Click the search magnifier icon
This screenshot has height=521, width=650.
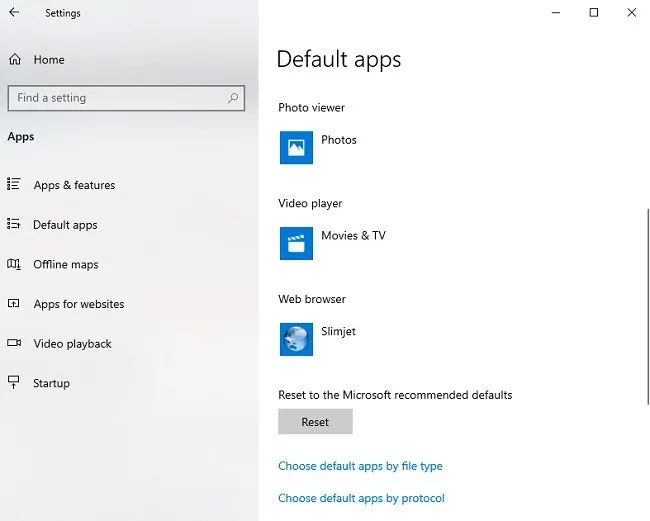233,98
